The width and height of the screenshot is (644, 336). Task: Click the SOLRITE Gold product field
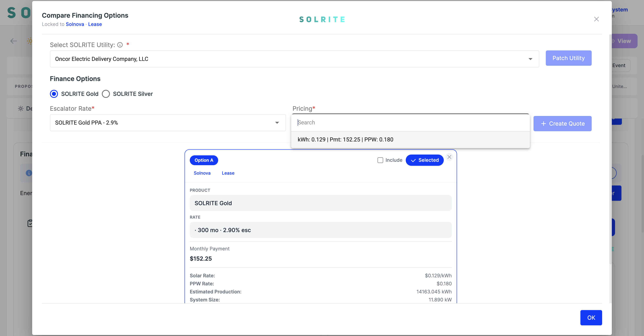pos(321,203)
